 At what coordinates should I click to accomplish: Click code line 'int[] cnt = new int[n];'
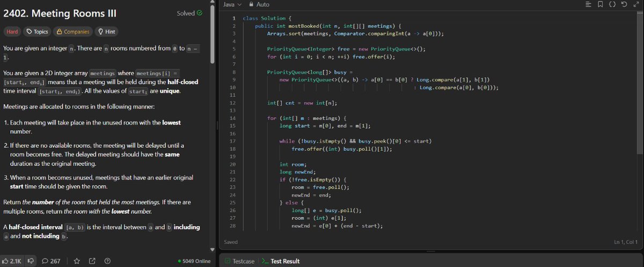(302, 103)
